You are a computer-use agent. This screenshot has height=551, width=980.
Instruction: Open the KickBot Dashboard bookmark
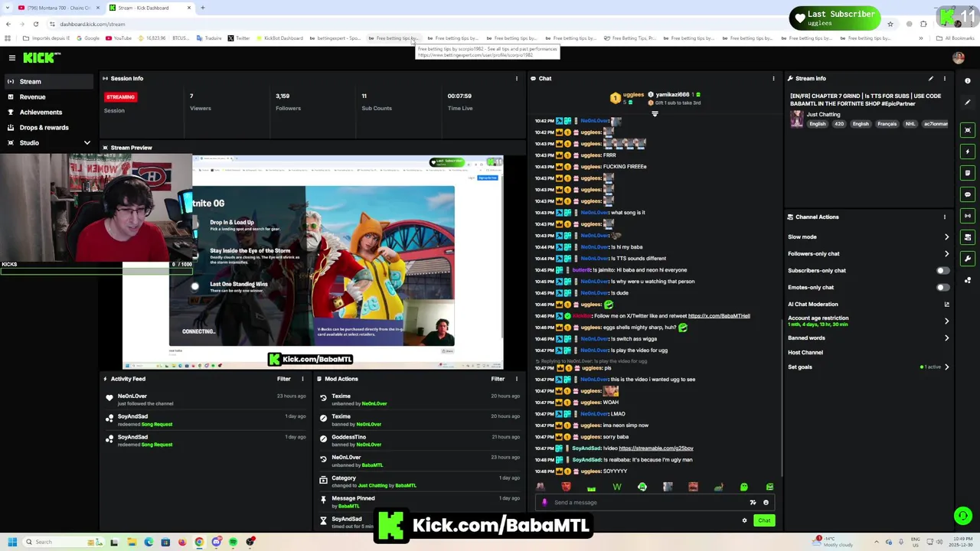[x=280, y=38]
